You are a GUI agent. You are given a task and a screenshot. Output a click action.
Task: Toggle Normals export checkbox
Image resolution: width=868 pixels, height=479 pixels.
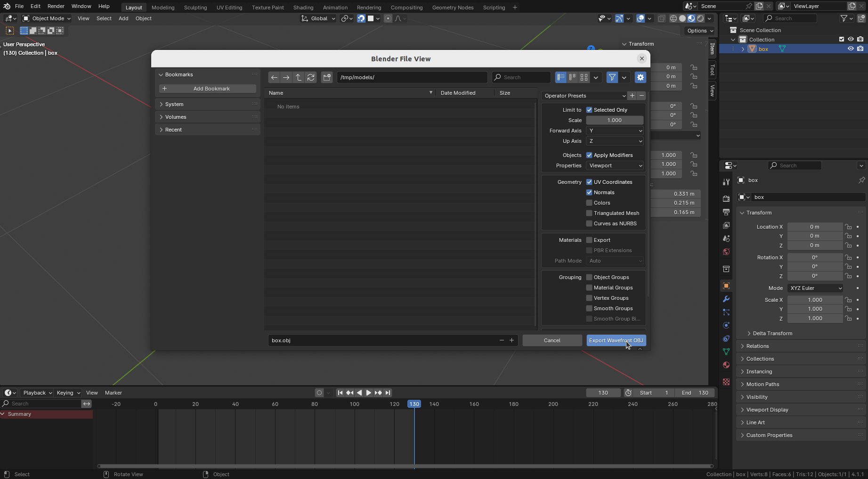(589, 192)
